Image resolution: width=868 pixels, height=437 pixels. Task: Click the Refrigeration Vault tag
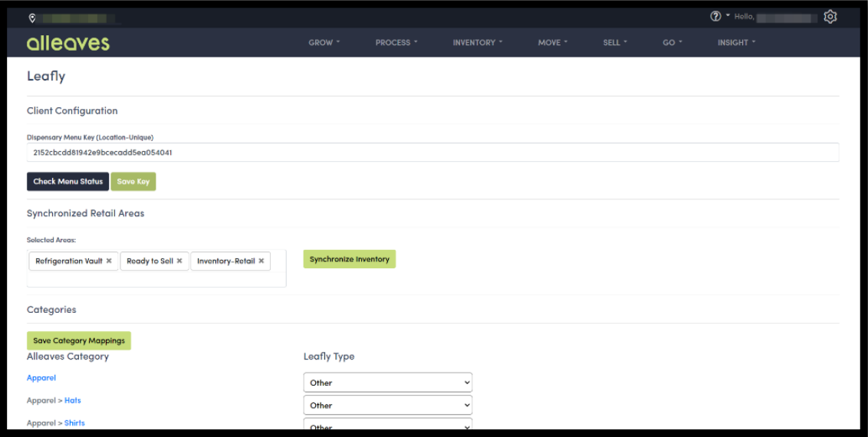tap(74, 261)
